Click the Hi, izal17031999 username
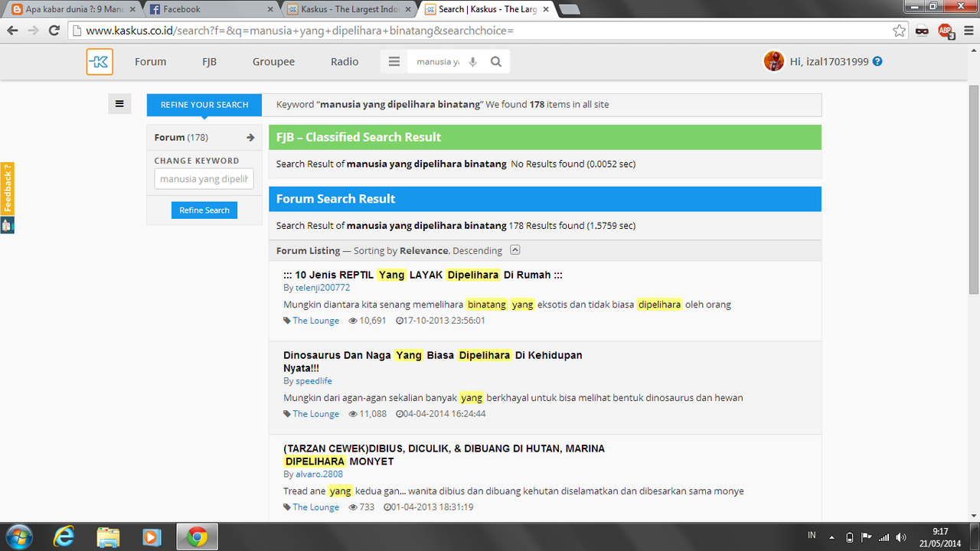This screenshot has height=551, width=980. [829, 62]
